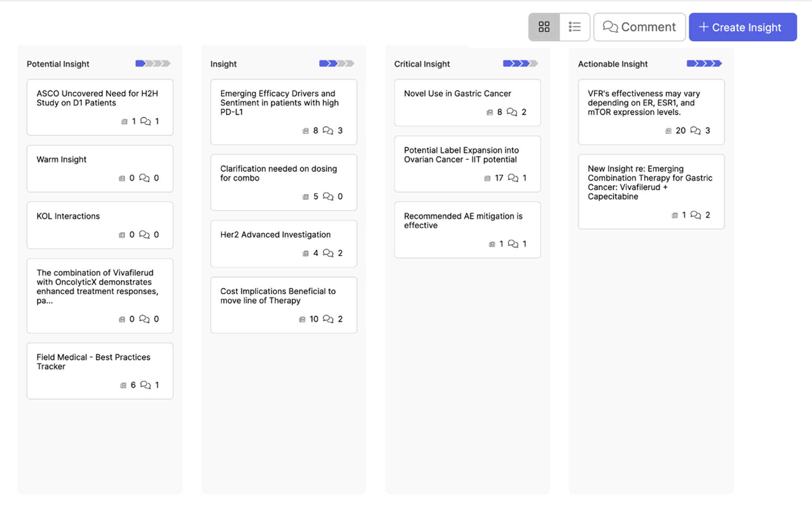This screenshot has width=812, height=515.
Task: Open Emerging Efficacy Drivers and Sentiment card
Action: tap(279, 103)
